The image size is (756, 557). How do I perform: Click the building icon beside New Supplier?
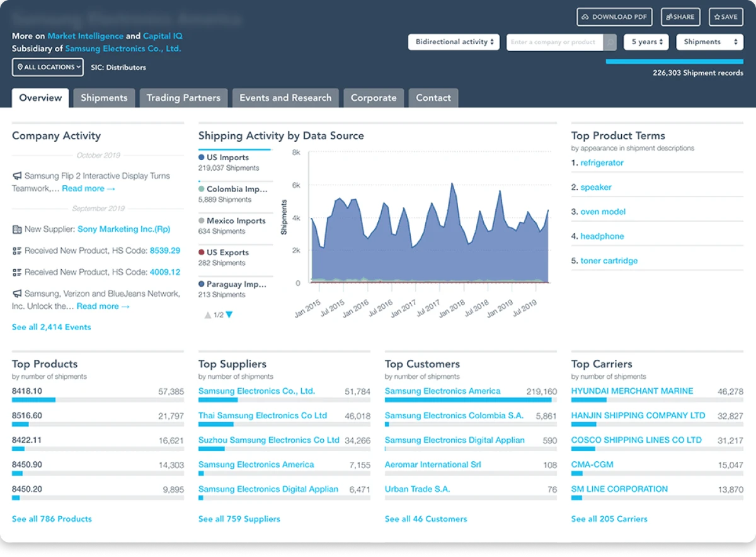tap(17, 229)
